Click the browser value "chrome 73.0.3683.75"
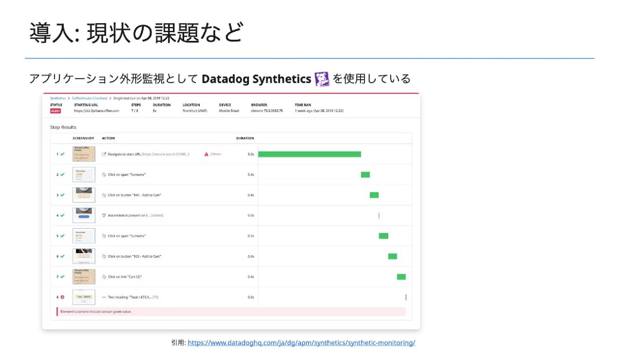Screen dimensions: 644x362 coord(267,111)
